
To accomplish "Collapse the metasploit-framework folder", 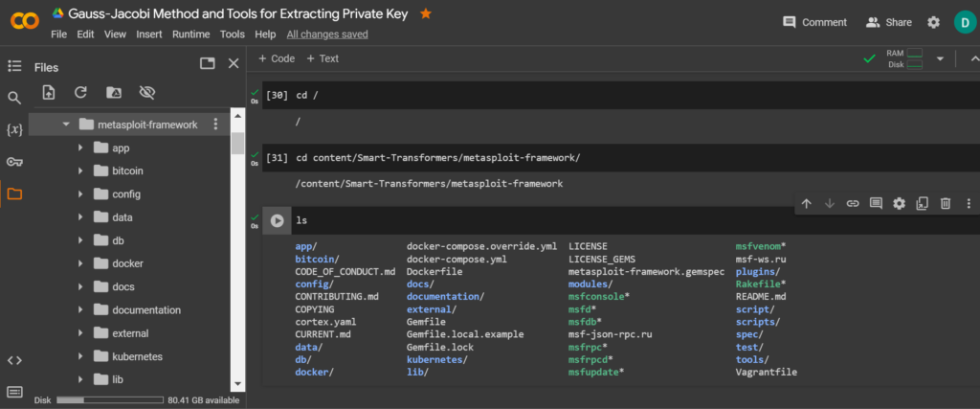I will pos(66,125).
